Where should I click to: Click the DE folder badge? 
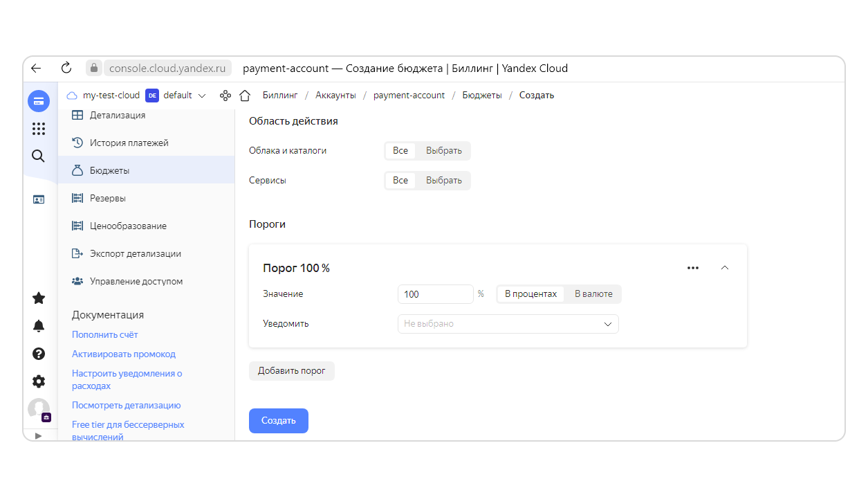coord(152,96)
